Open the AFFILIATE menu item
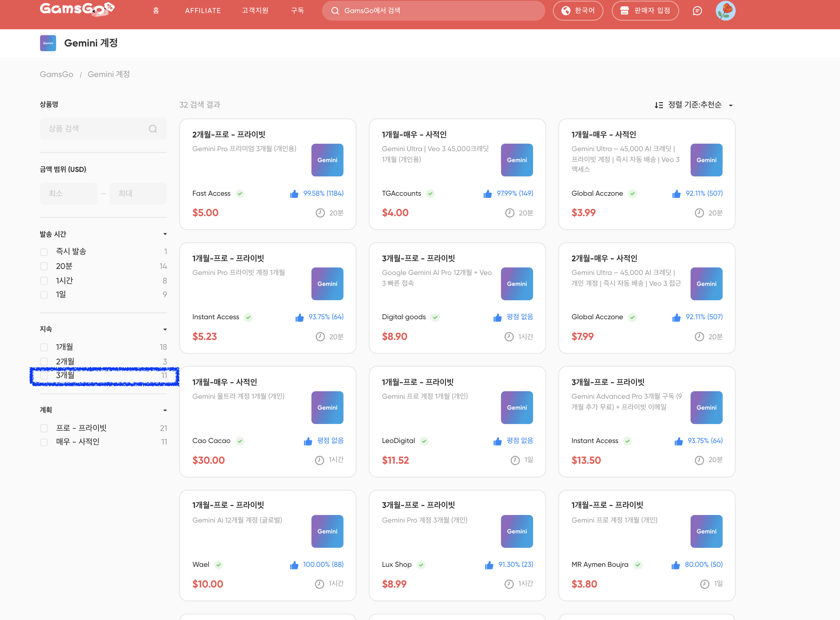Image resolution: width=840 pixels, height=620 pixels. (203, 11)
